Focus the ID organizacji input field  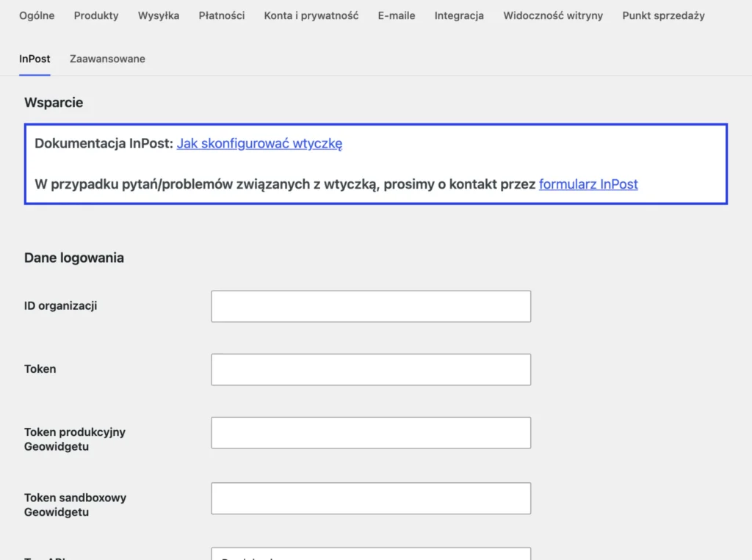coord(371,306)
